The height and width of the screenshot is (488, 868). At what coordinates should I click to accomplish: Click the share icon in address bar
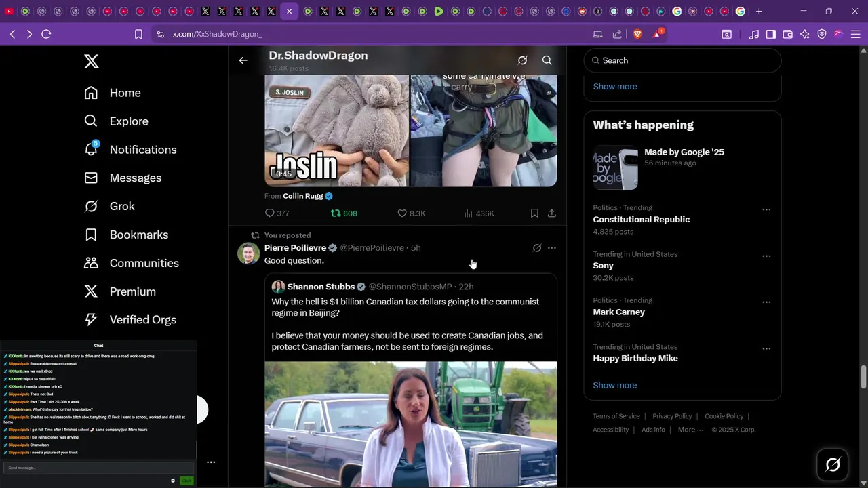[617, 34]
